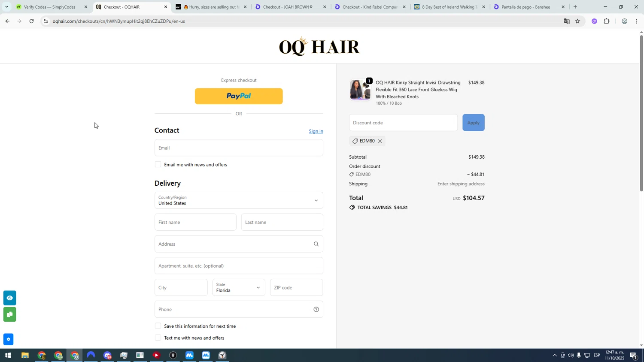
Task: Click the browser back arrow
Action: tap(7, 21)
